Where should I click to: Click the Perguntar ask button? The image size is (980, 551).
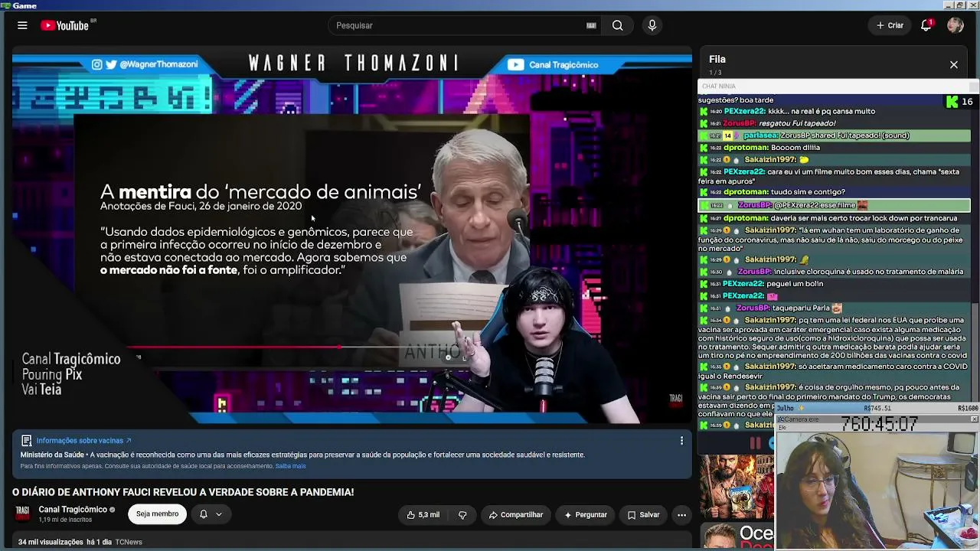click(x=585, y=515)
